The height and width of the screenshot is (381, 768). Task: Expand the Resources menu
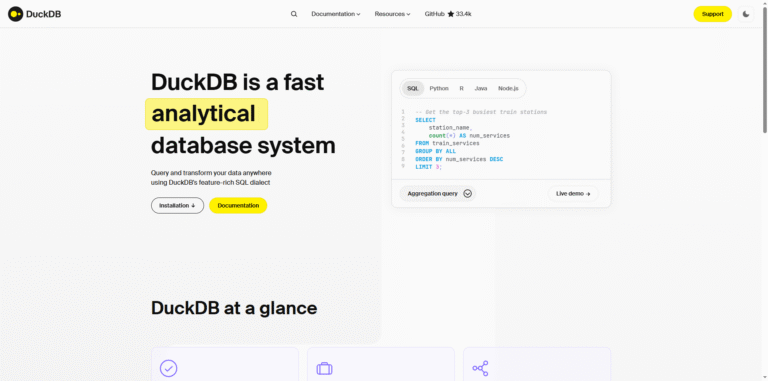pos(392,14)
